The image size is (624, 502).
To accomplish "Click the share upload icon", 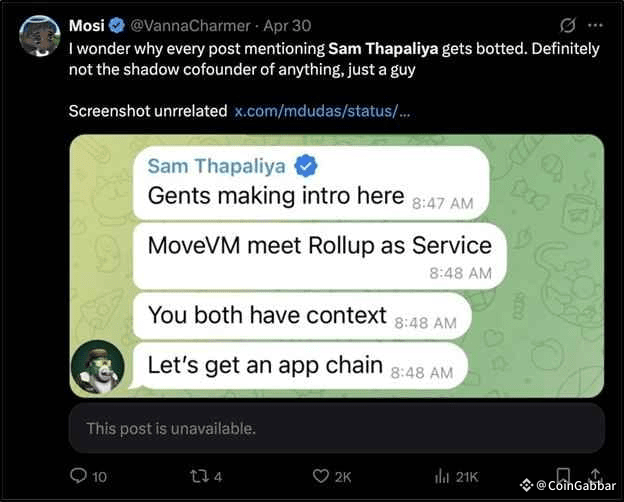I will pyautogui.click(x=595, y=475).
